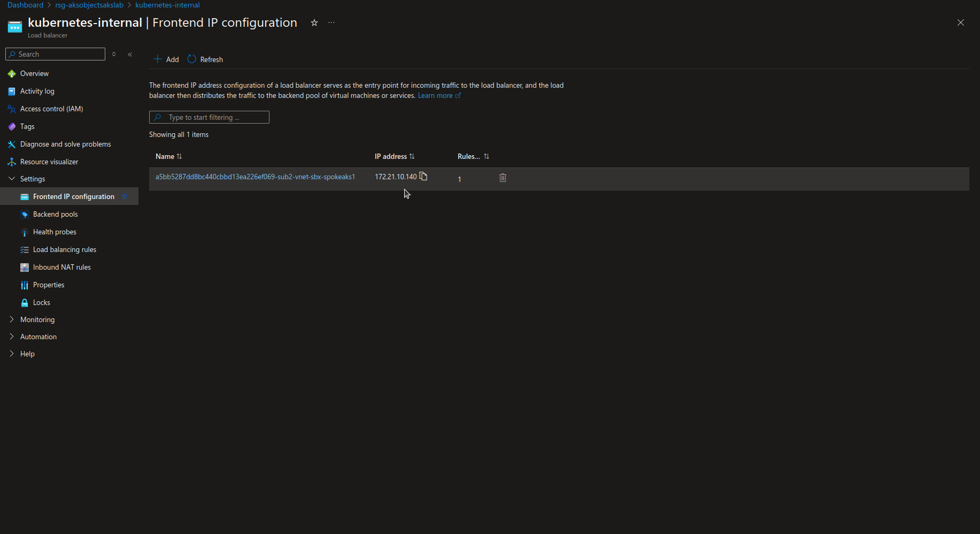Image resolution: width=980 pixels, height=534 pixels.
Task: Open the a5bb5287dd8bc440cbbd13ea226ef069 frontend IP link
Action: pos(255,177)
